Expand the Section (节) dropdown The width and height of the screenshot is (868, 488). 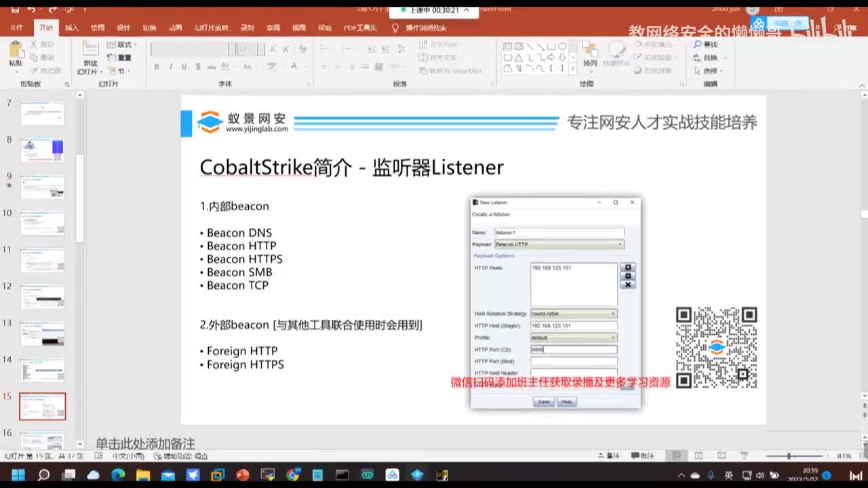[x=118, y=70]
